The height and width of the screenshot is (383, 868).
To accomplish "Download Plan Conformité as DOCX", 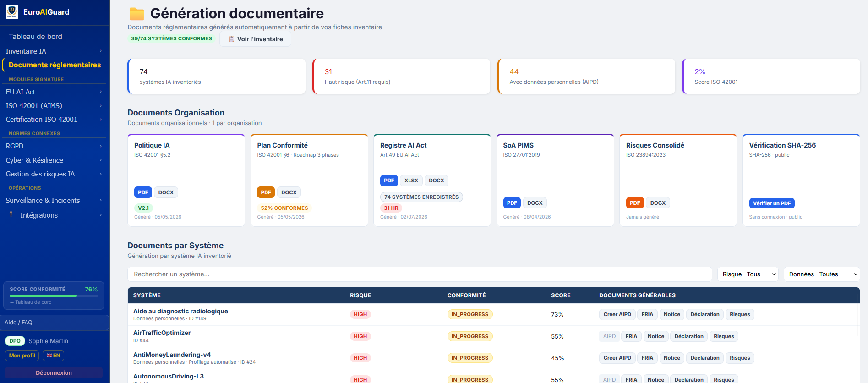I will 289,192.
